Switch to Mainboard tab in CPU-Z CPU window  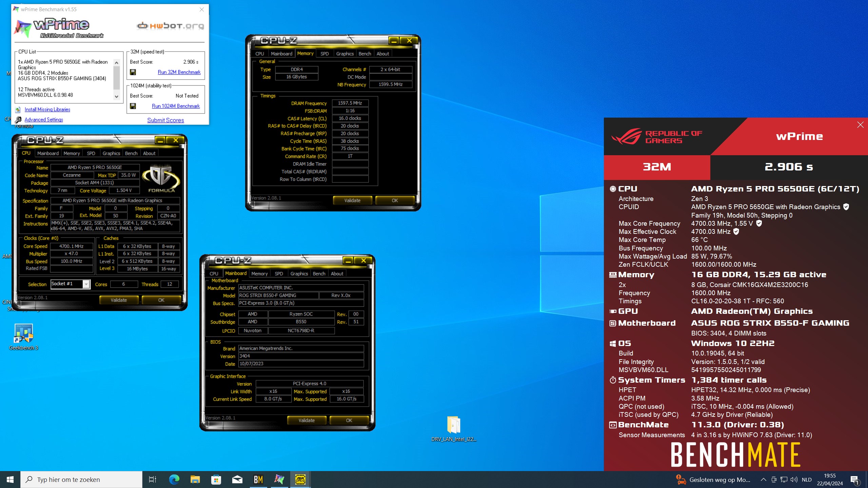click(48, 153)
